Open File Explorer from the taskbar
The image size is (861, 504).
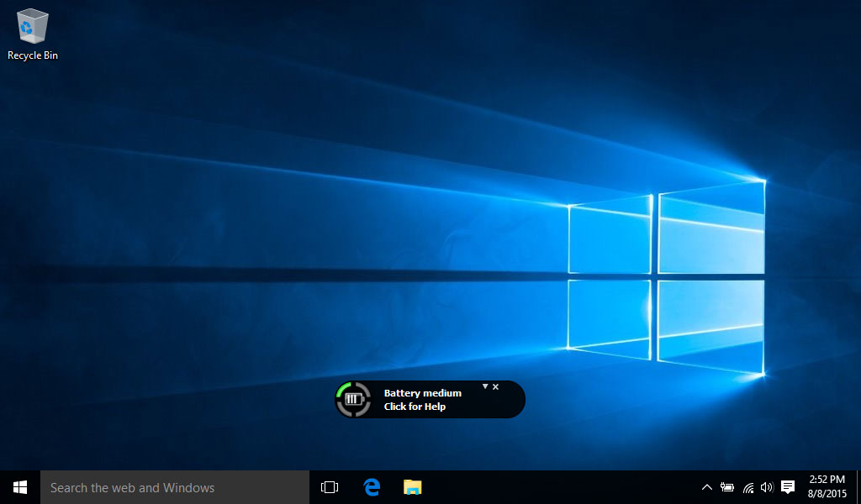(412, 487)
